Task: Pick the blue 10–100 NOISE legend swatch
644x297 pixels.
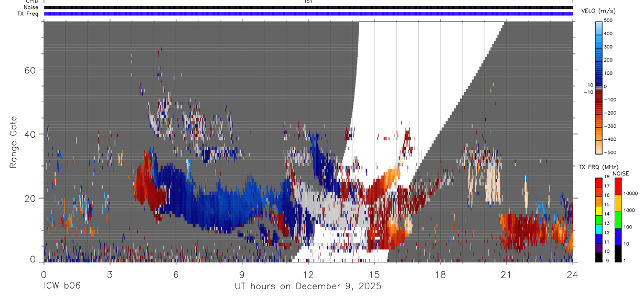Action: pos(618,237)
